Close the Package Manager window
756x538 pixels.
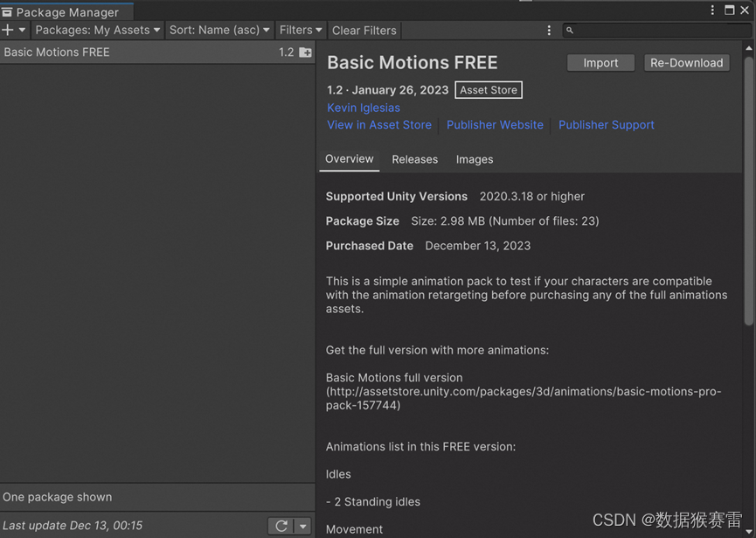[745, 10]
